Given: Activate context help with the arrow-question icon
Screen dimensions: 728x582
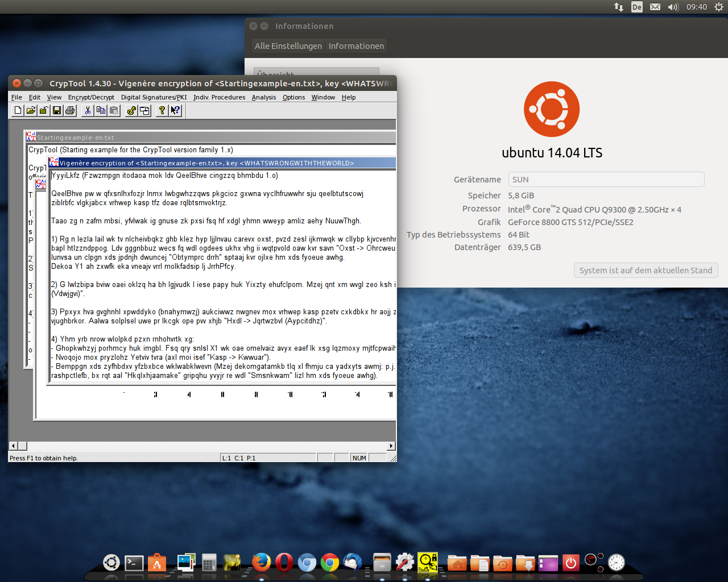Looking at the screenshot, I should (x=175, y=110).
